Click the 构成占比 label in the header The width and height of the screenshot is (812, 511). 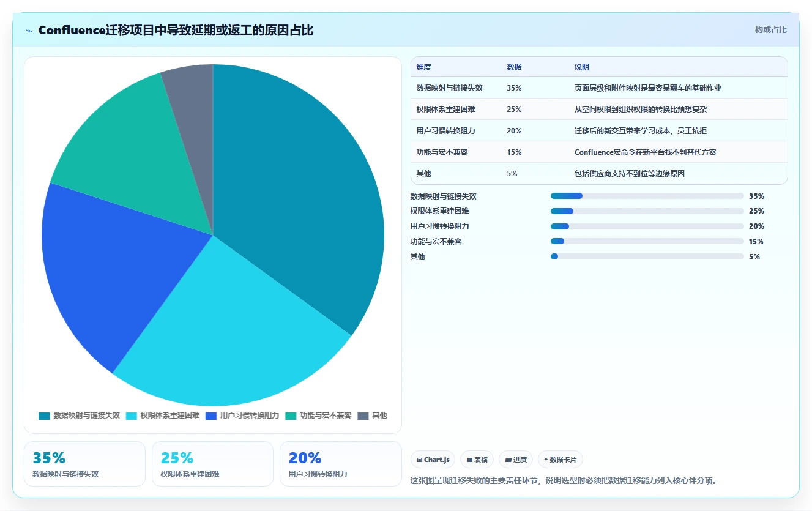click(770, 30)
